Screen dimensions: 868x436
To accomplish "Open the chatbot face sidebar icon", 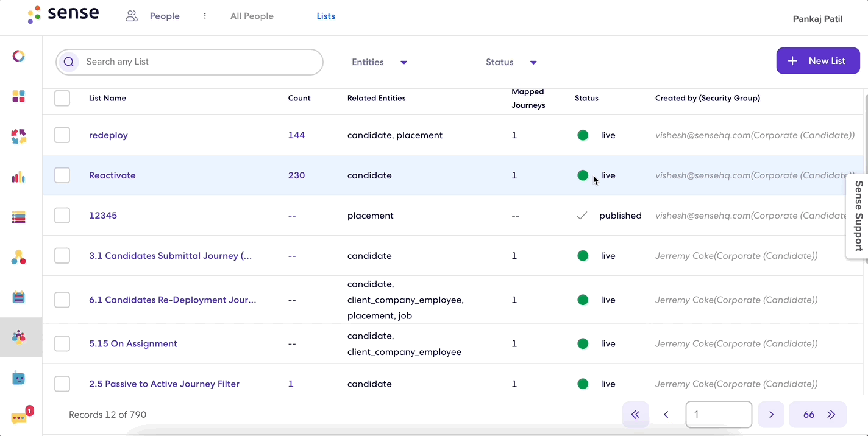I will [x=19, y=378].
